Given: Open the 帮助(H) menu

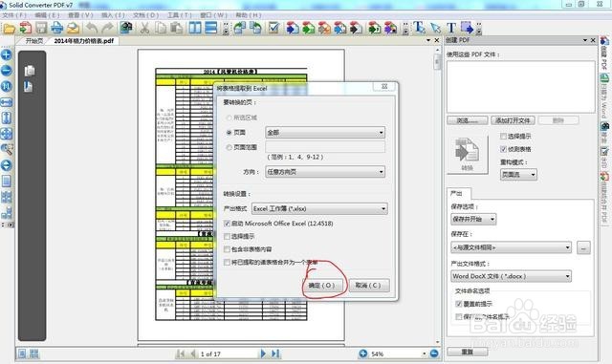Looking at the screenshot, I should click(249, 15).
